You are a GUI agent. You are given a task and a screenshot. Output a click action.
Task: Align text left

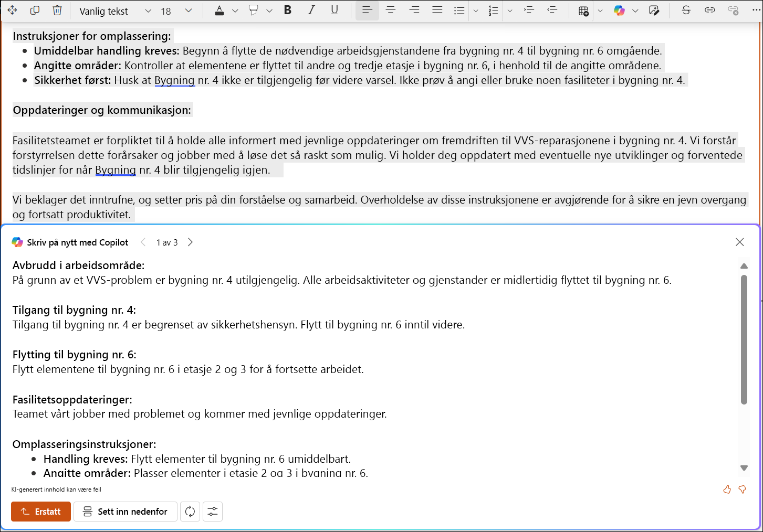(367, 10)
